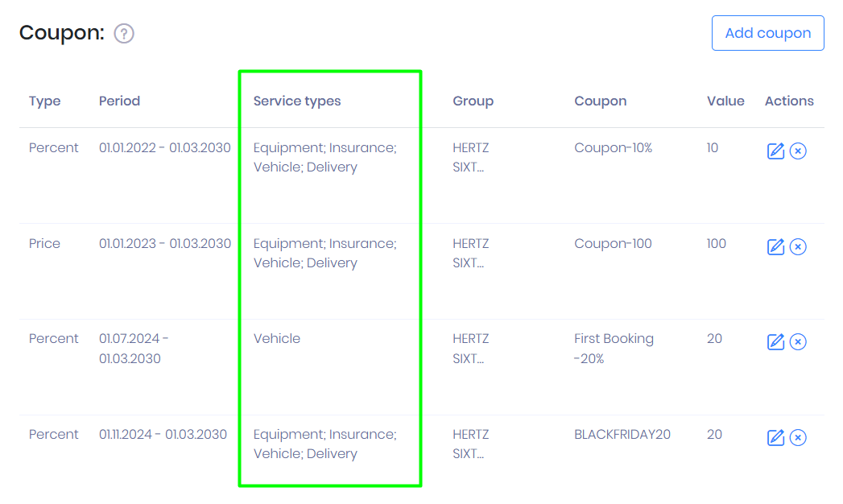Delete the Coupon-10% coupon
The image size is (843, 504).
[x=798, y=151]
